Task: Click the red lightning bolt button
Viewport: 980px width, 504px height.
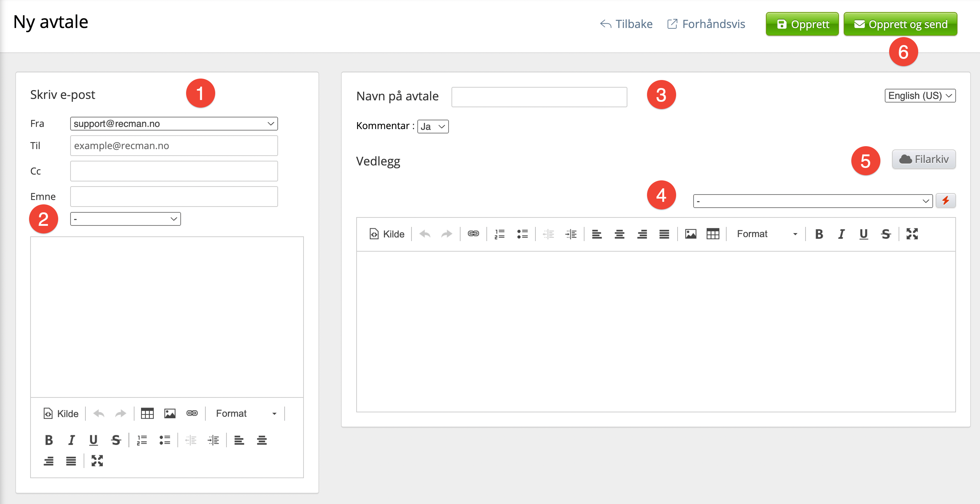Action: pyautogui.click(x=945, y=201)
